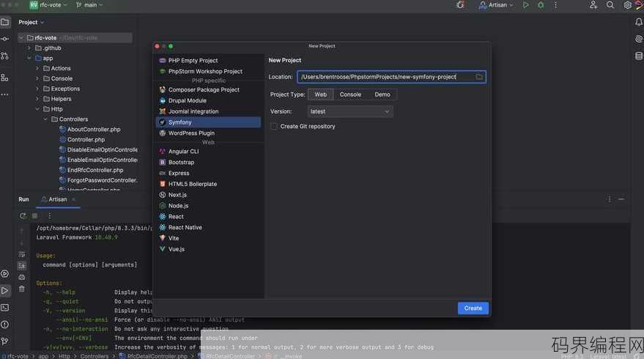Hide the Run tool window
The width and height of the screenshot is (644, 359).
[621, 199]
